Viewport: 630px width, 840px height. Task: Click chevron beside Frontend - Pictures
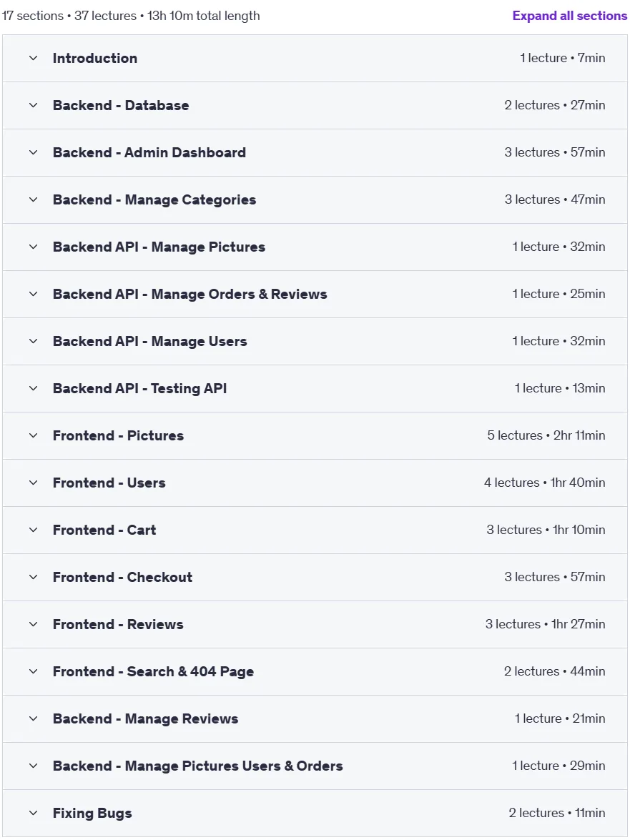click(x=33, y=435)
